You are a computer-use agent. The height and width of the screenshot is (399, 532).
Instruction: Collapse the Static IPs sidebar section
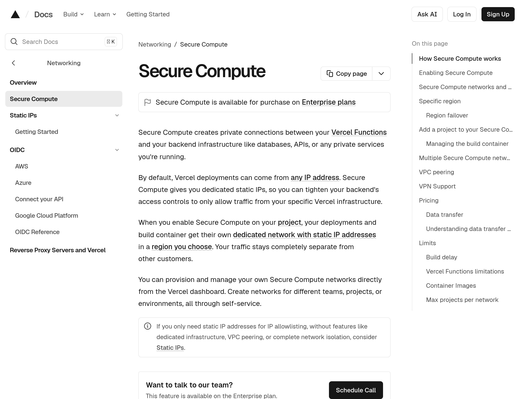click(x=117, y=115)
